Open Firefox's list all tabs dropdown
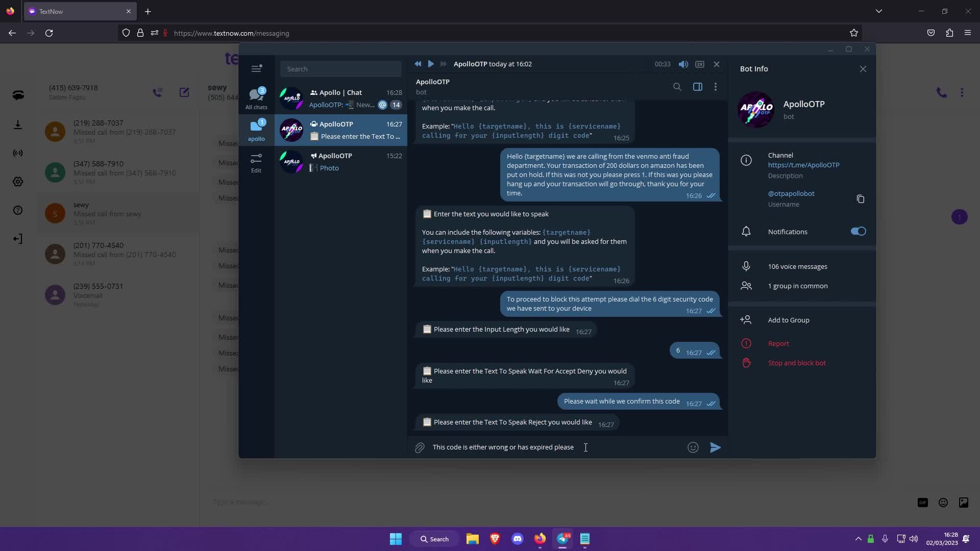 pos(879,11)
